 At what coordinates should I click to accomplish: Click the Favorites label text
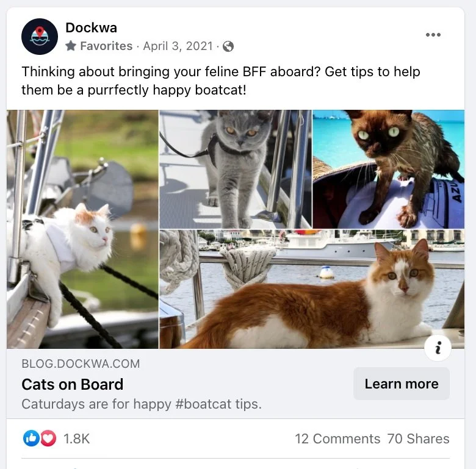(x=106, y=46)
